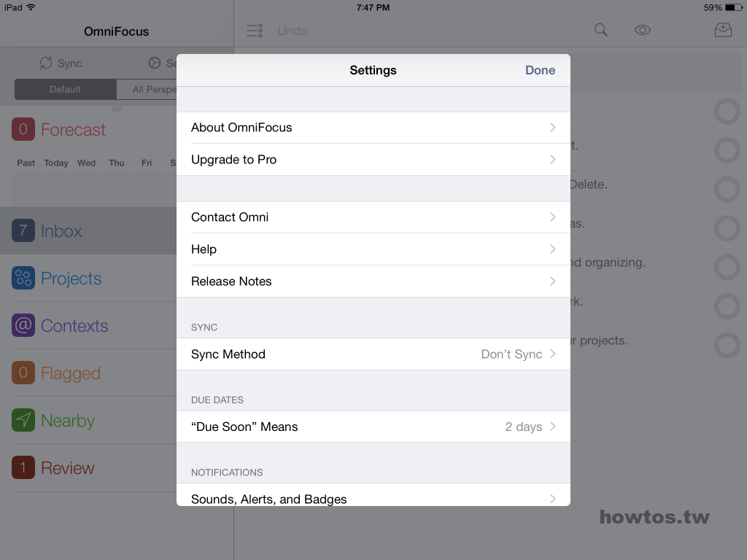The image size is (747, 560).
Task: Click Wi-Fi icon in status bar
Action: tap(31, 7)
